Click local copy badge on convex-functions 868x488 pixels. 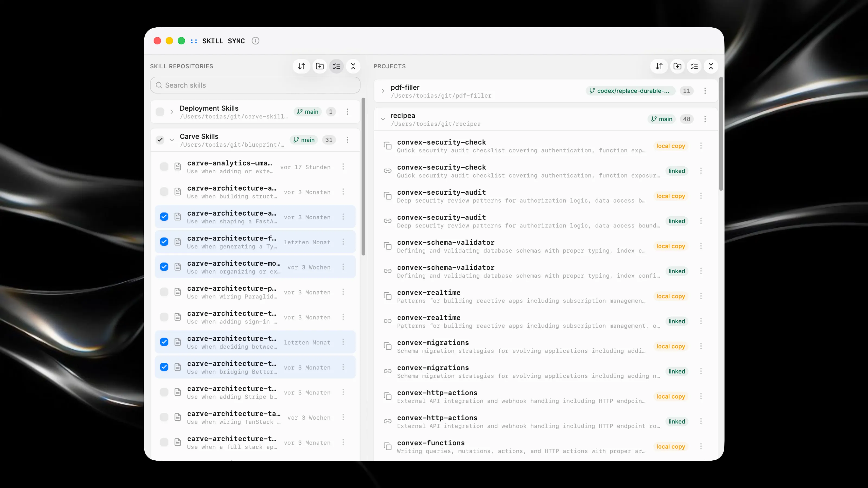click(x=671, y=447)
